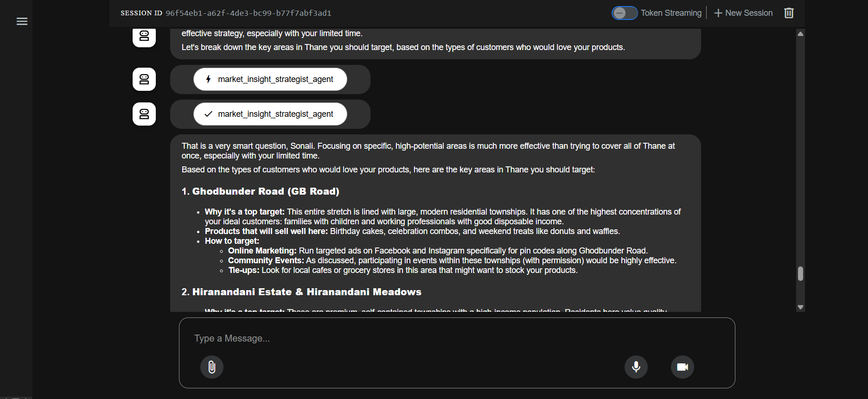Open the hamburger side menu
Image resolution: width=868 pixels, height=399 pixels.
(22, 21)
